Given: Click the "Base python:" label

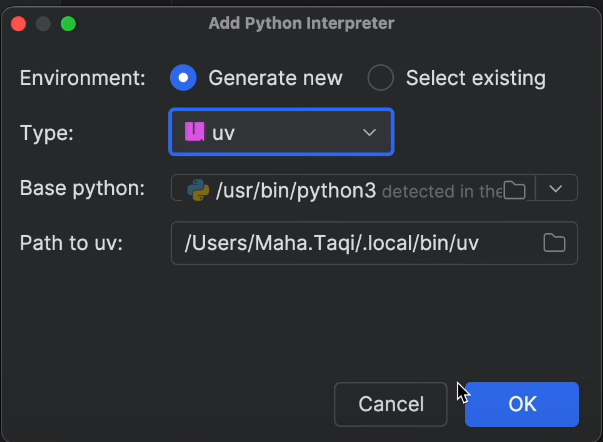Looking at the screenshot, I should (83, 188).
